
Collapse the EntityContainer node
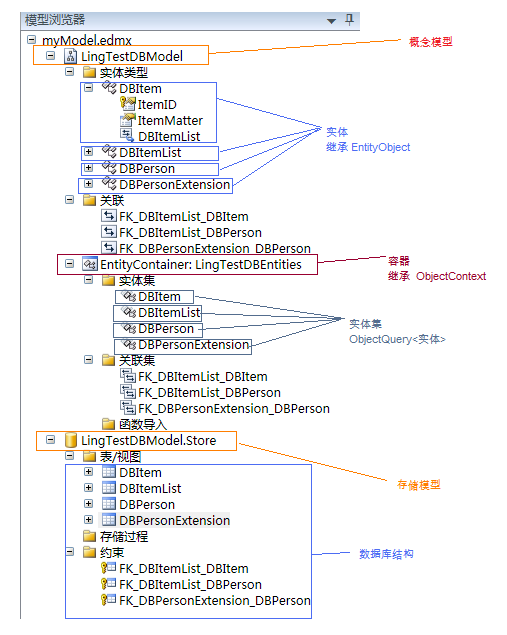pyautogui.click(x=69, y=264)
